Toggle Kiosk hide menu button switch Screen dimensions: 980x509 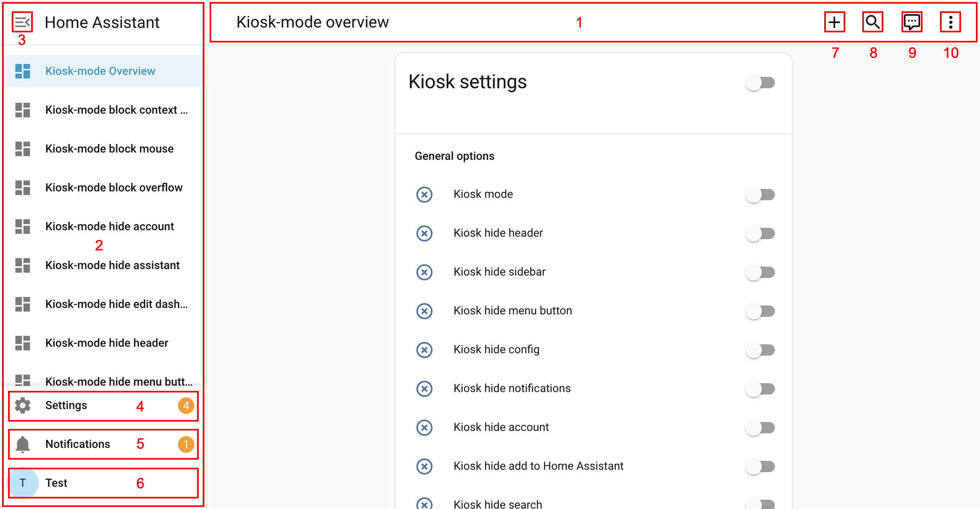761,311
